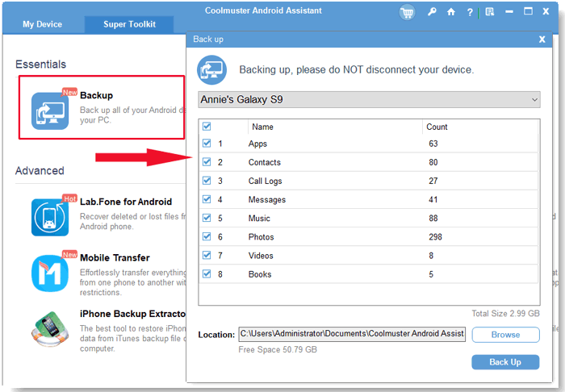This screenshot has height=392, width=565.
Task: Expand the Annie's Galaxy S9 device dropdown
Action: coord(369,99)
